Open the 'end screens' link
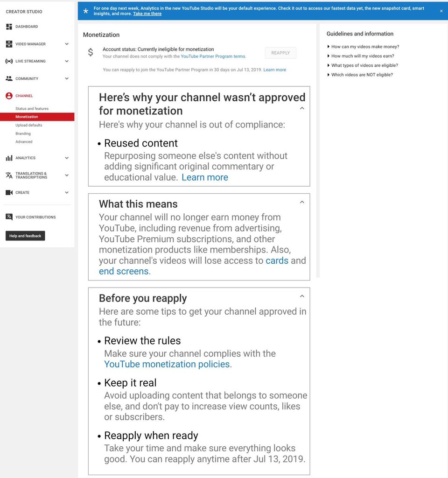Viewport: 448px width, 478px height. pyautogui.click(x=124, y=271)
